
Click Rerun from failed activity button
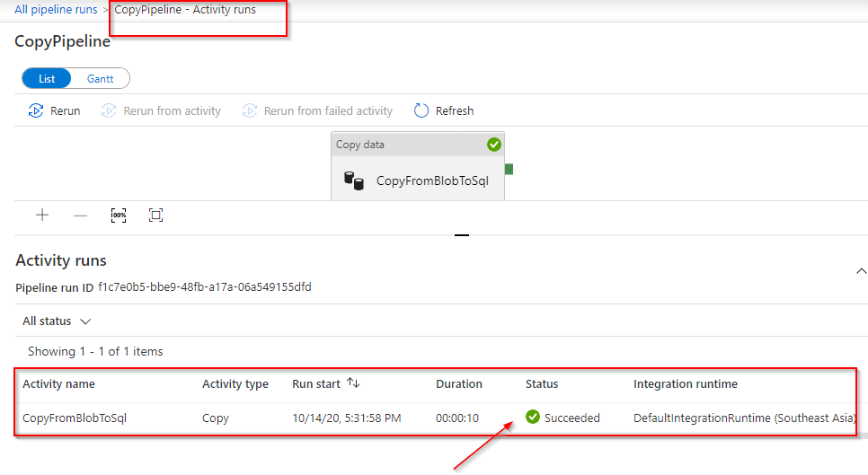click(x=318, y=111)
